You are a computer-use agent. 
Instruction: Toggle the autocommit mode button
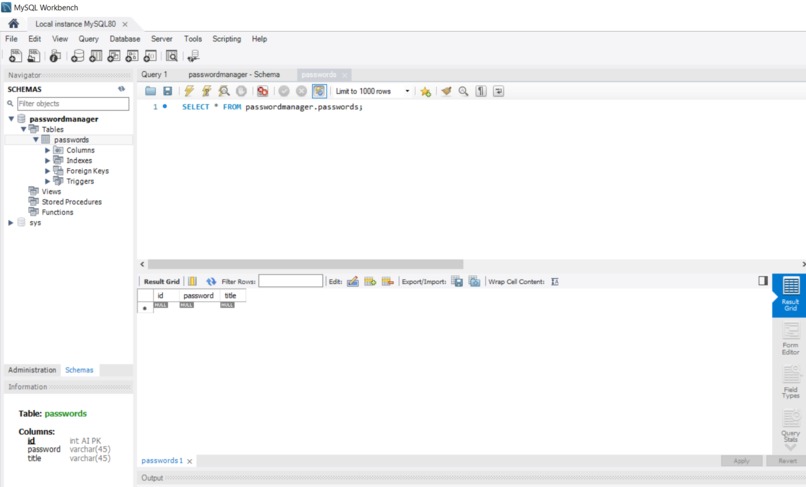[x=319, y=91]
